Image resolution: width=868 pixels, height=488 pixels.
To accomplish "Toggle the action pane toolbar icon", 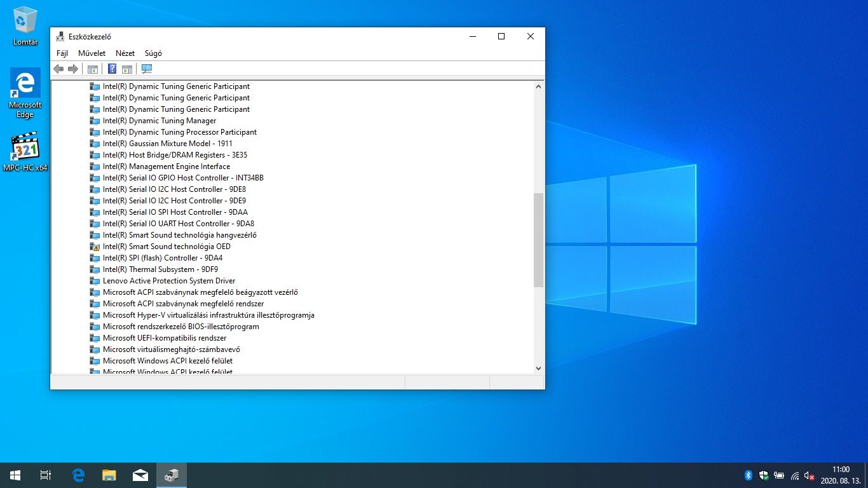I will [x=127, y=69].
